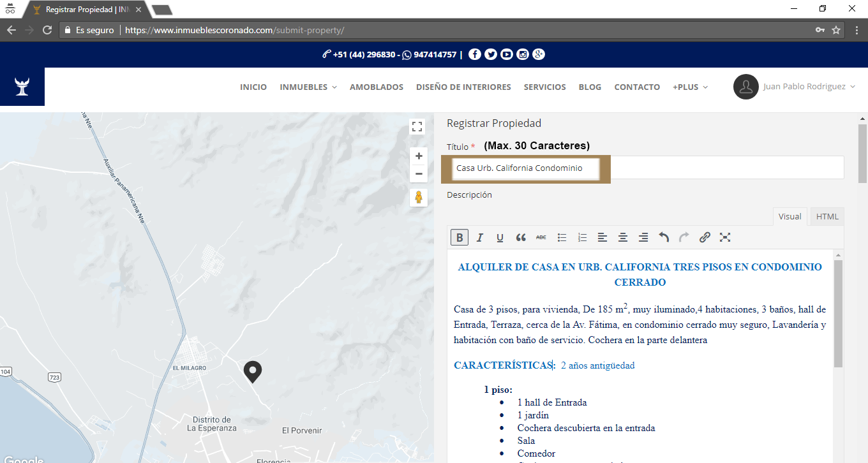
Task: Expand the INMUEBLES dropdown menu
Action: point(308,87)
